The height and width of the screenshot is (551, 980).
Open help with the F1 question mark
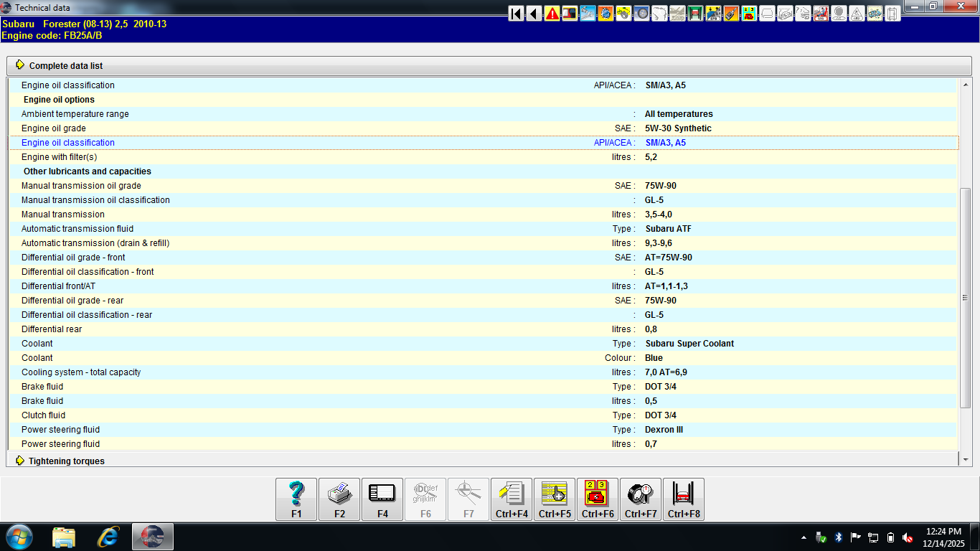[x=296, y=499]
